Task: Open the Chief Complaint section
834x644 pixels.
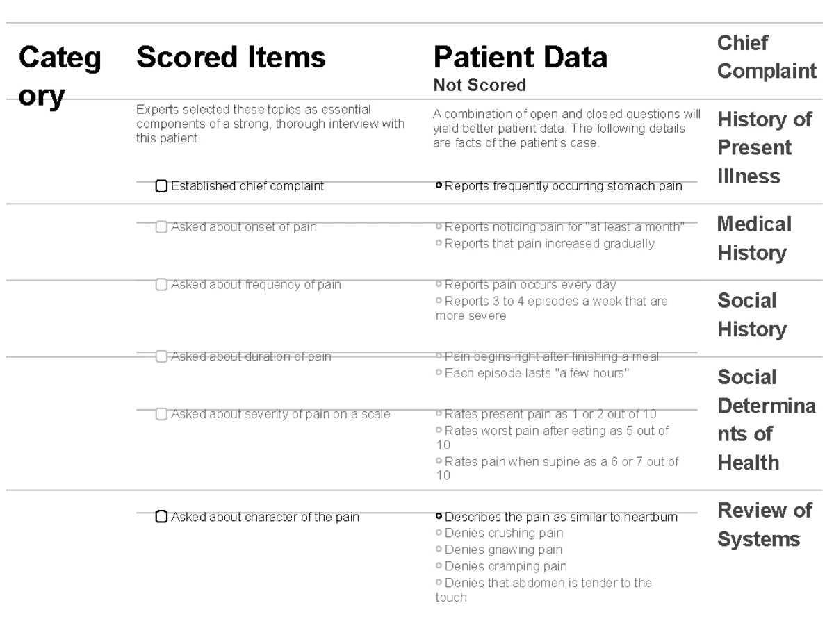Action: pos(766,57)
